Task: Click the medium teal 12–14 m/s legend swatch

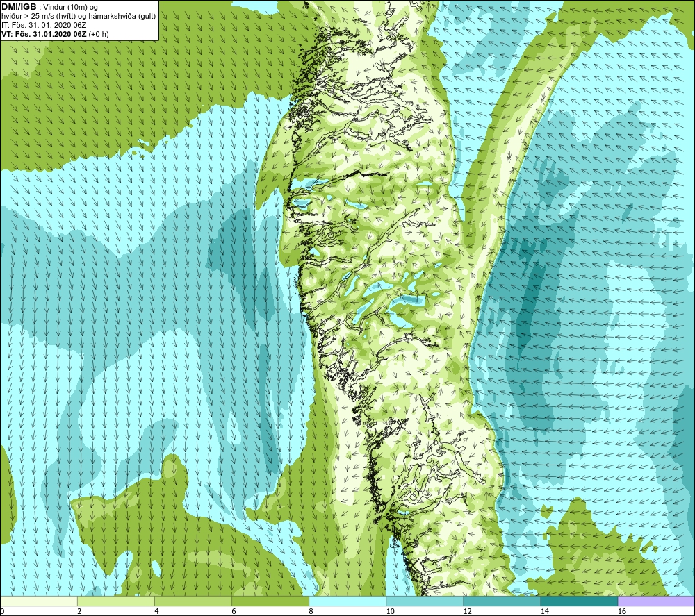Action: pos(502,601)
